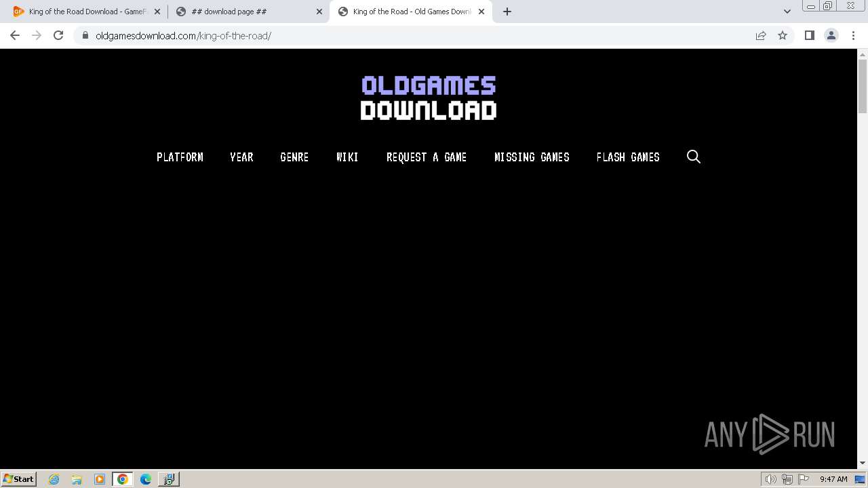Click the OldGames Download logo
The height and width of the screenshot is (488, 868).
pos(429,98)
